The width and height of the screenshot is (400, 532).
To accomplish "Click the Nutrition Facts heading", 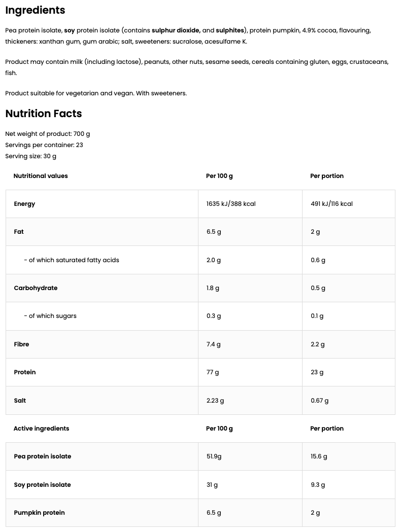I will coord(44,114).
